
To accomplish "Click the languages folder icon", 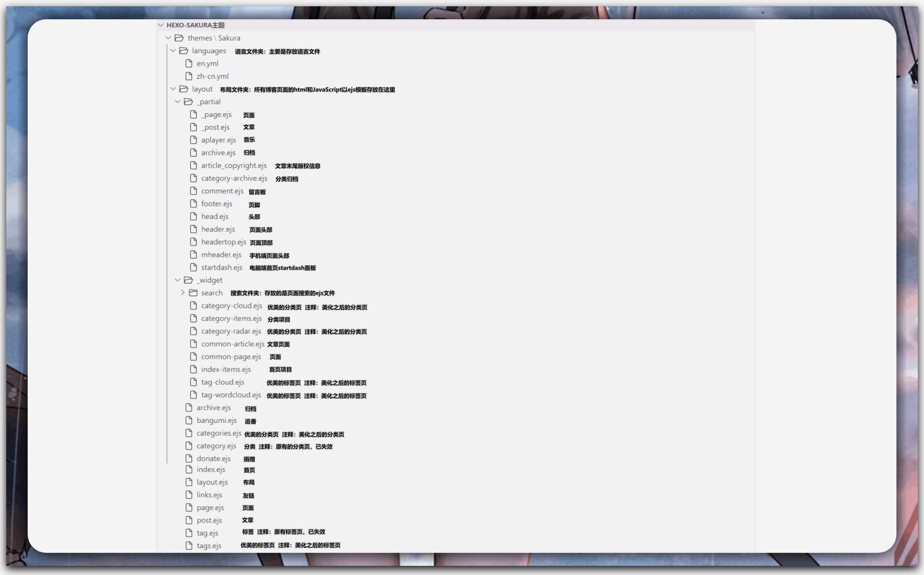I will tap(184, 51).
